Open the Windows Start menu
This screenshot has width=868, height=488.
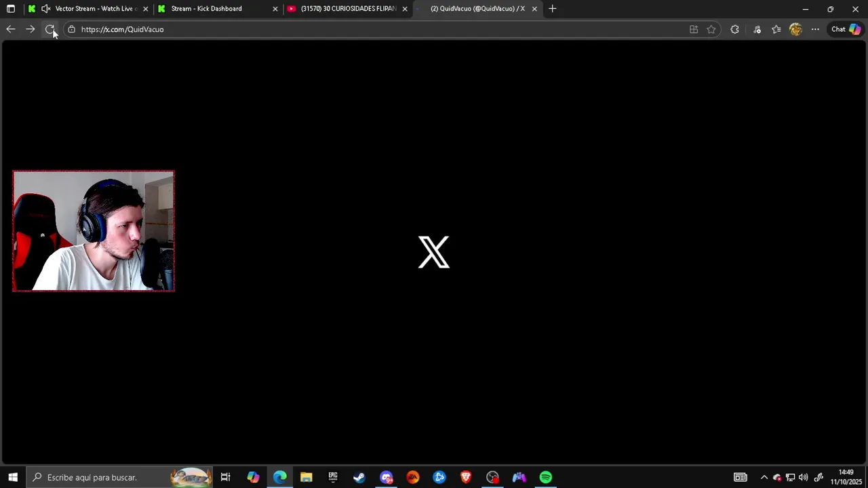[12, 477]
